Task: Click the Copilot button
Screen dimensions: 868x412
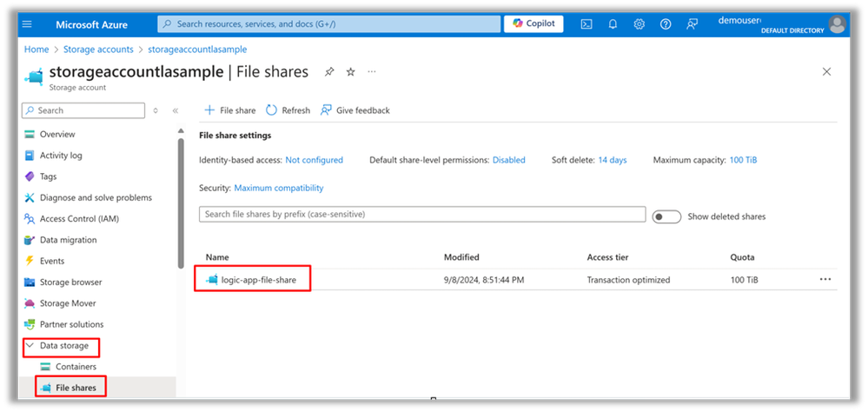Action: point(533,23)
